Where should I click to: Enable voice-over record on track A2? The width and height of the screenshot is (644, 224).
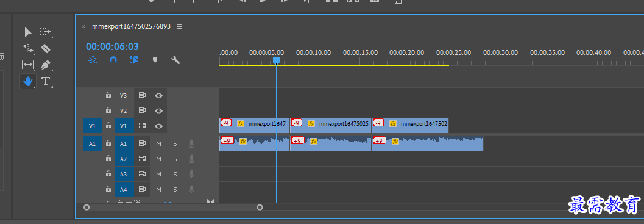pyautogui.click(x=191, y=159)
